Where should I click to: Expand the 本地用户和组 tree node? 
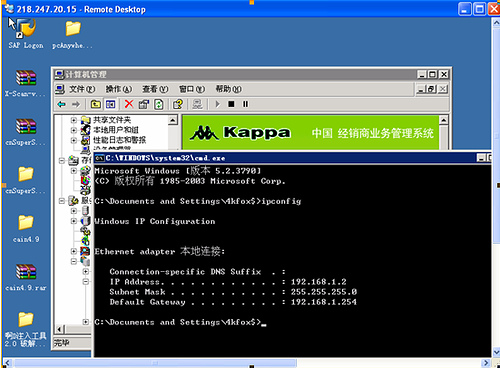[x=74, y=130]
